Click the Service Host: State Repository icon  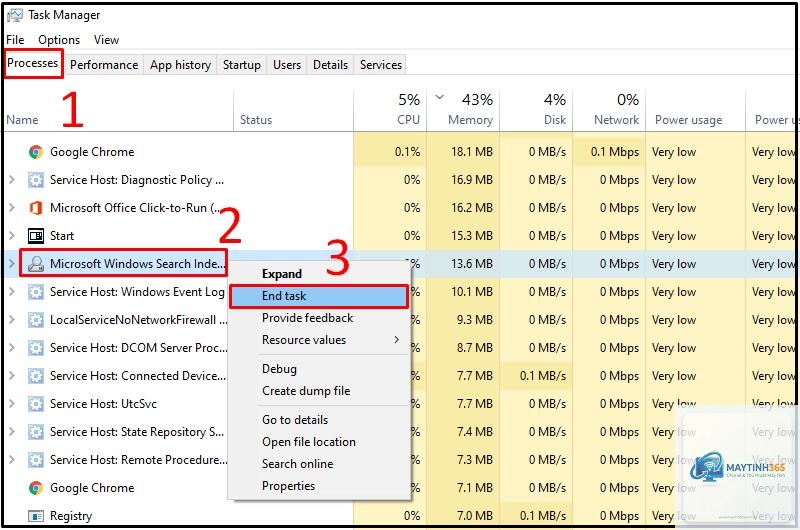click(x=35, y=432)
